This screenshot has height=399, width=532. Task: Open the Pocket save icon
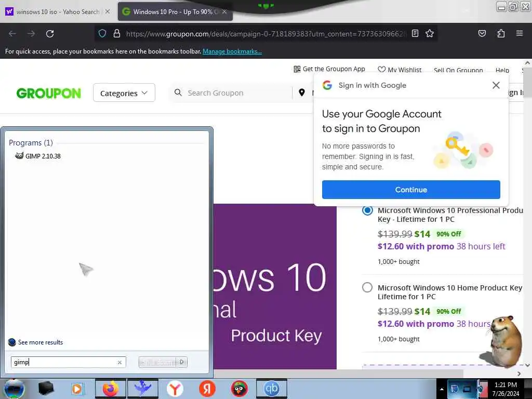(x=482, y=33)
